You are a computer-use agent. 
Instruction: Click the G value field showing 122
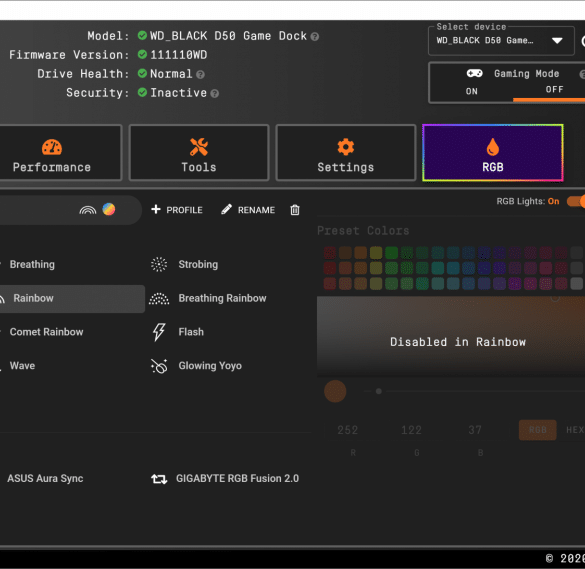click(x=412, y=430)
